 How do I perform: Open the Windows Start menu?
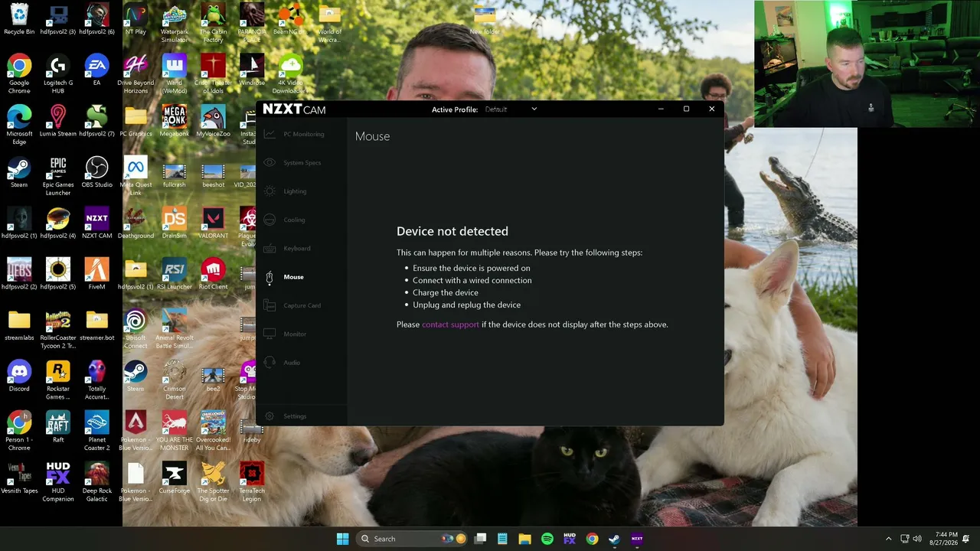[342, 539]
